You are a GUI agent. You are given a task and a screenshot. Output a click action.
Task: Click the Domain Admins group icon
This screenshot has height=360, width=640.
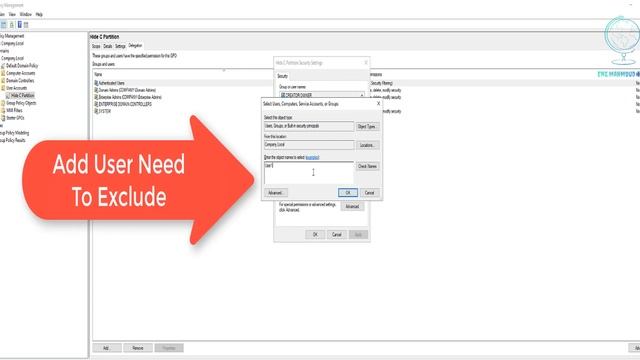96,90
